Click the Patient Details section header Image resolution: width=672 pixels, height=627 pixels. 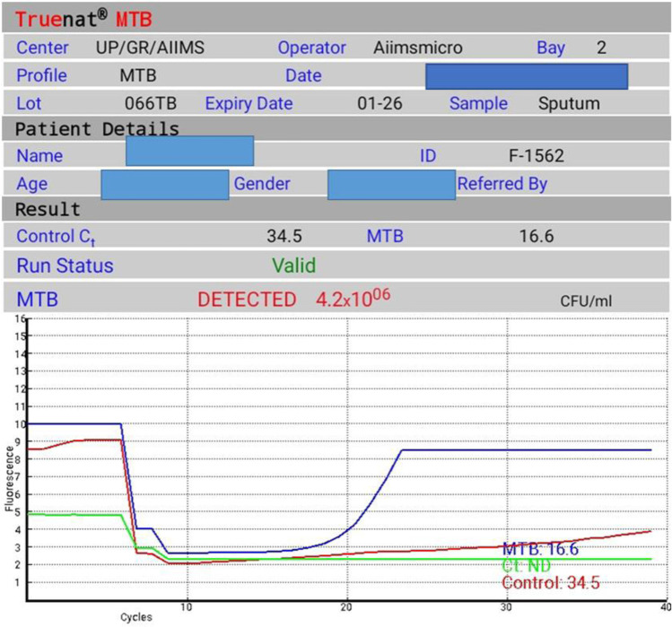click(x=97, y=128)
